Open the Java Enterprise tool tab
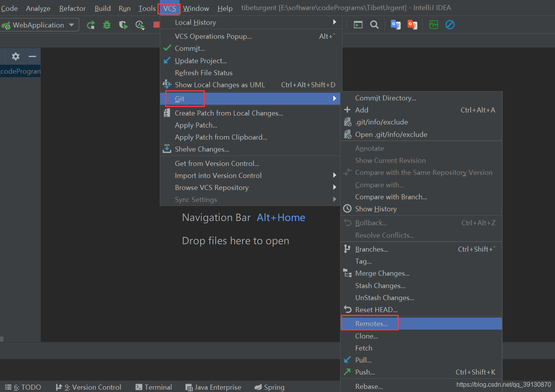555x392 pixels. coord(213,387)
